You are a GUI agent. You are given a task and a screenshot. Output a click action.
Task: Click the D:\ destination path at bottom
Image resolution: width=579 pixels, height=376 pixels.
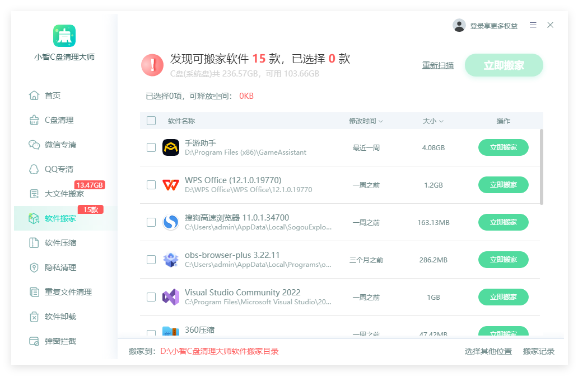pyautogui.click(x=219, y=351)
